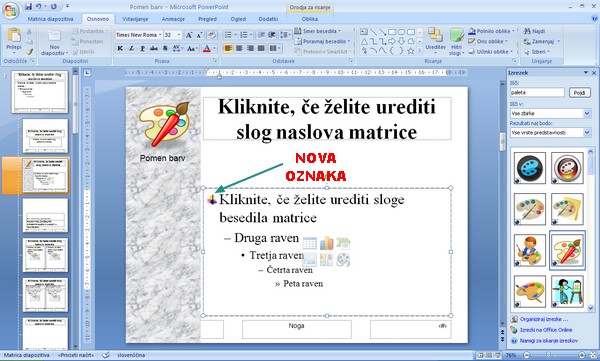Click the Format Painter brush icon
The width and height of the screenshot is (600, 361).
pyautogui.click(x=29, y=52)
